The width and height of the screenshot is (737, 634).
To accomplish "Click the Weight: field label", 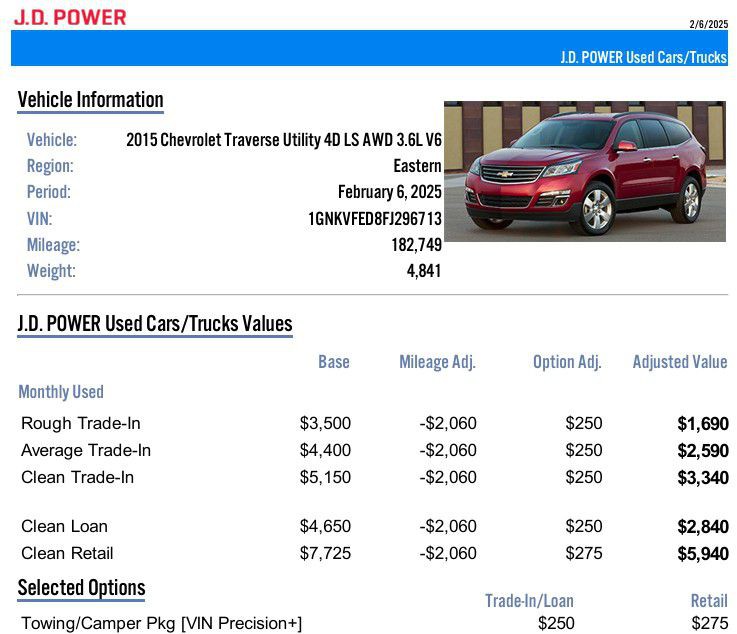I will click(x=51, y=271).
